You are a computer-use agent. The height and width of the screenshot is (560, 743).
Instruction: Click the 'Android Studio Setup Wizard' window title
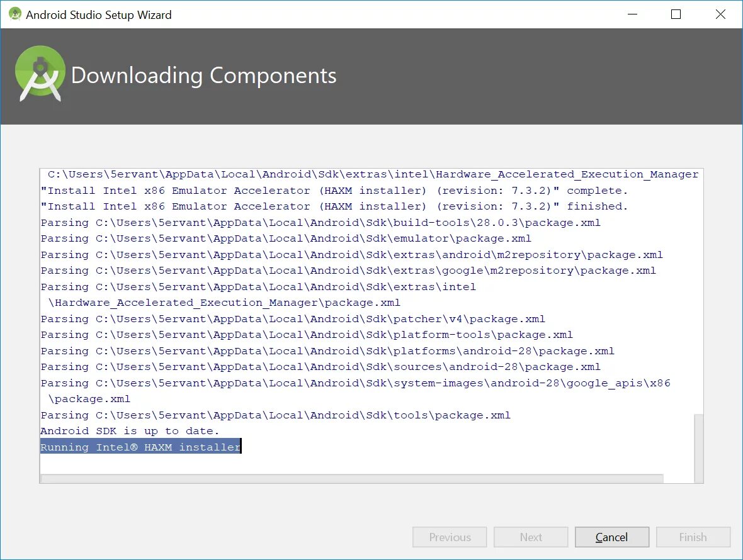(99, 14)
